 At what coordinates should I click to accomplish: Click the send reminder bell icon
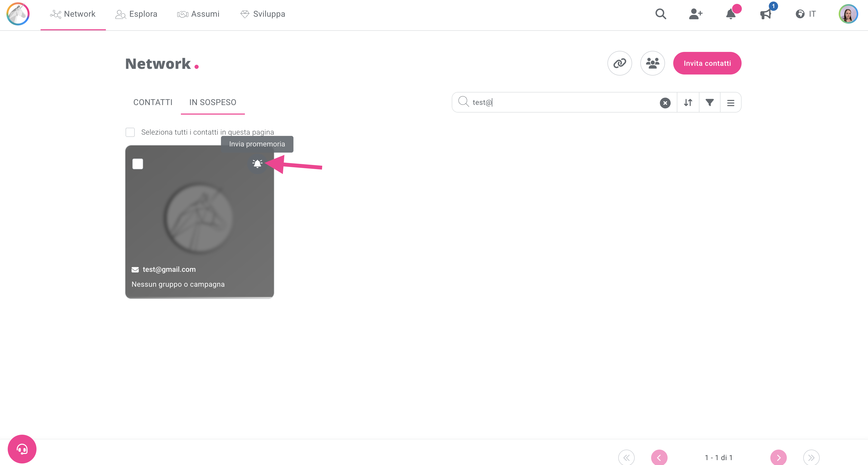tap(257, 164)
